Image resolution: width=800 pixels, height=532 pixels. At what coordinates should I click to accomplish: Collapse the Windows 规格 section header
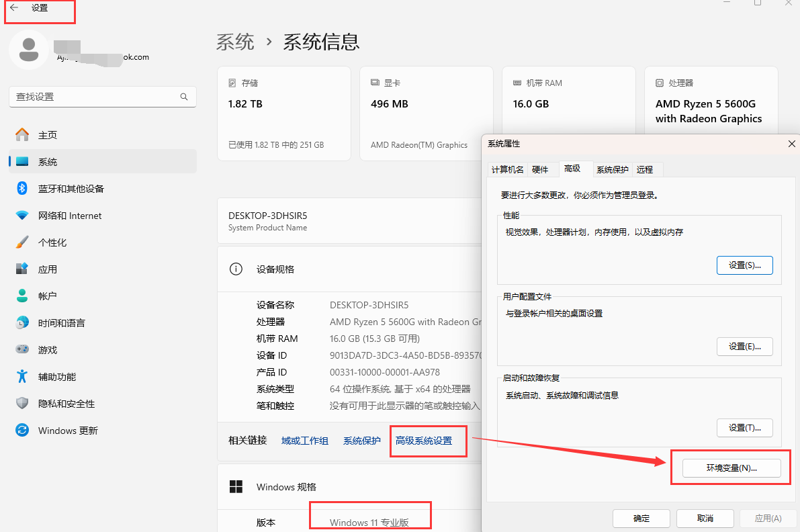(x=349, y=486)
